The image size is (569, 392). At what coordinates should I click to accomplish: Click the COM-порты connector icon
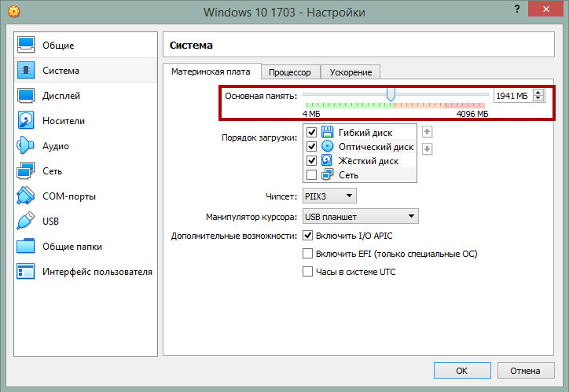pyautogui.click(x=26, y=196)
